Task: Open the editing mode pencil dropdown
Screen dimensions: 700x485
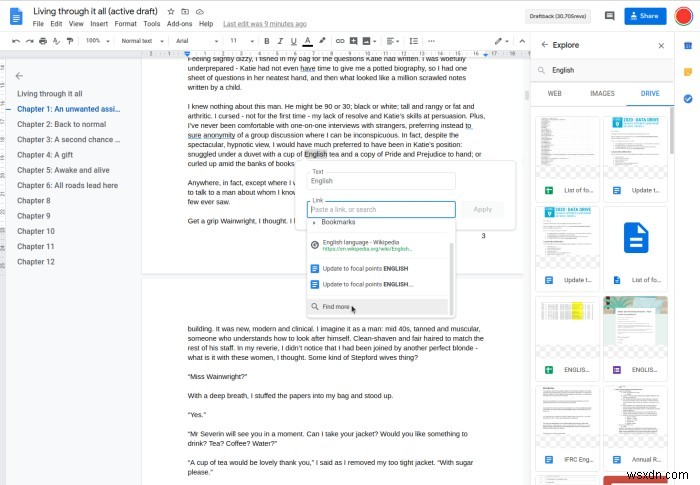Action: (x=501, y=41)
